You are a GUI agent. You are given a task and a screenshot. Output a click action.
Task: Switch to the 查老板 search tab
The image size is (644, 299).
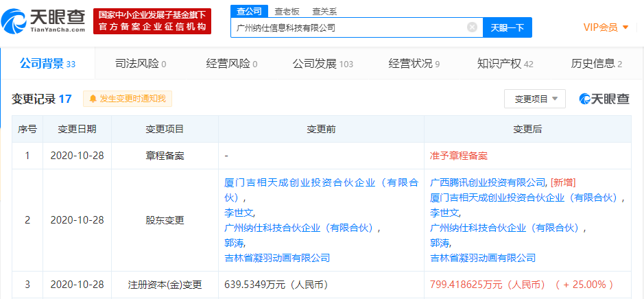[287, 12]
